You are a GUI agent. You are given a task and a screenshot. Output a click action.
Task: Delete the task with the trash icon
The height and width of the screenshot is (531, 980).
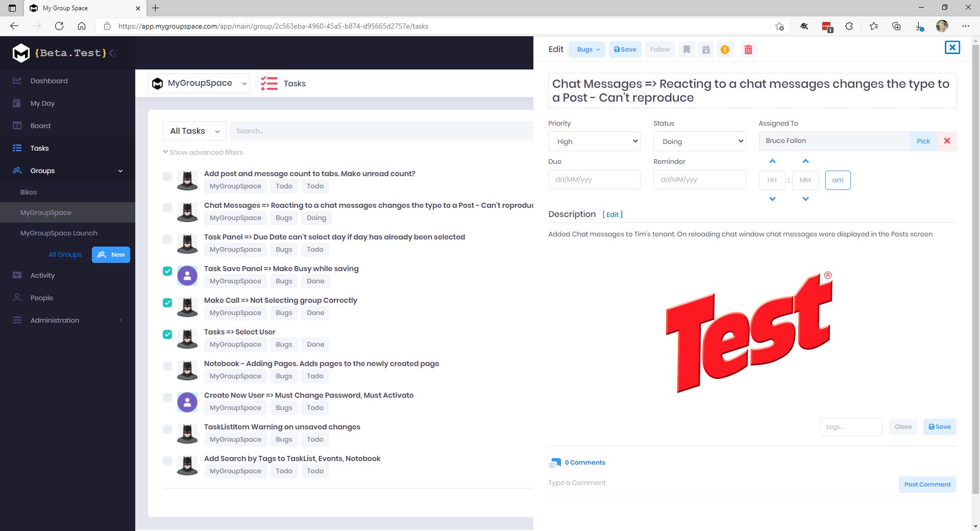tap(748, 50)
